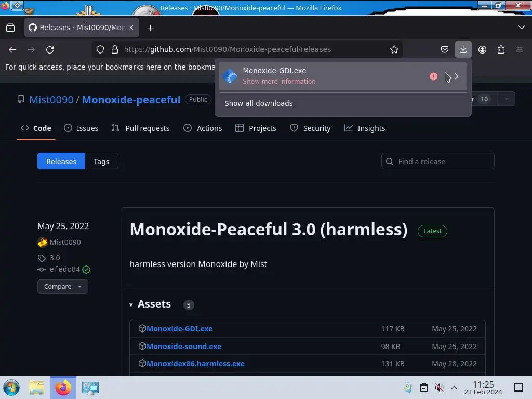Open the control panel taskbar icon

(x=90, y=388)
